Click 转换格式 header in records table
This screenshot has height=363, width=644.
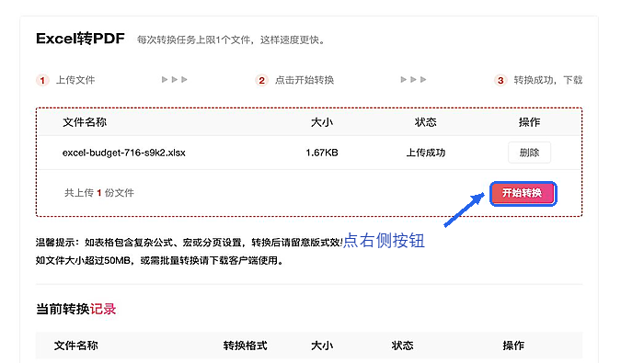pyautogui.click(x=246, y=346)
